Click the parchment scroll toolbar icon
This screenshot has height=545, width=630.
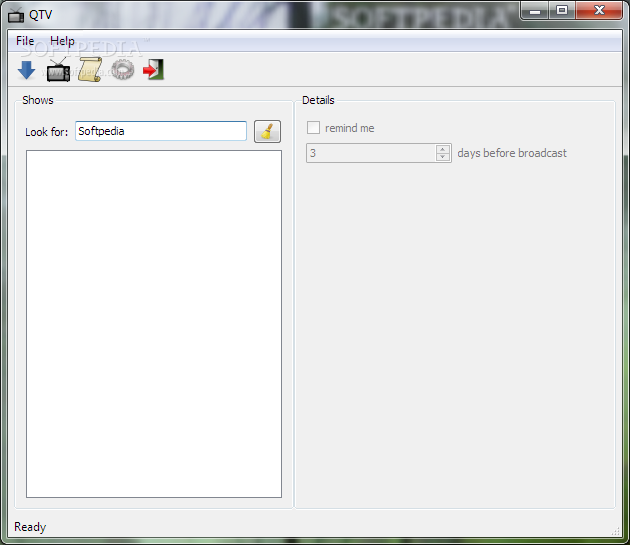pos(90,70)
